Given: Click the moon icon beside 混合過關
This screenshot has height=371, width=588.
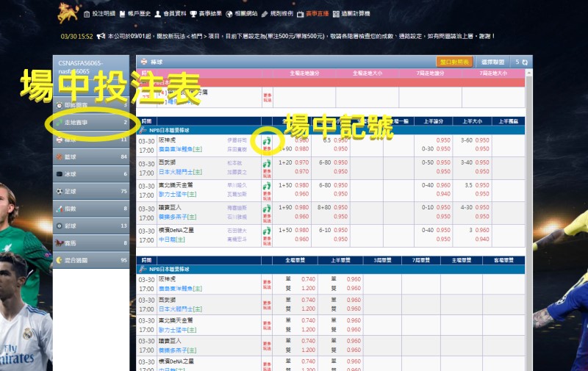Looking at the screenshot, I should 60,260.
